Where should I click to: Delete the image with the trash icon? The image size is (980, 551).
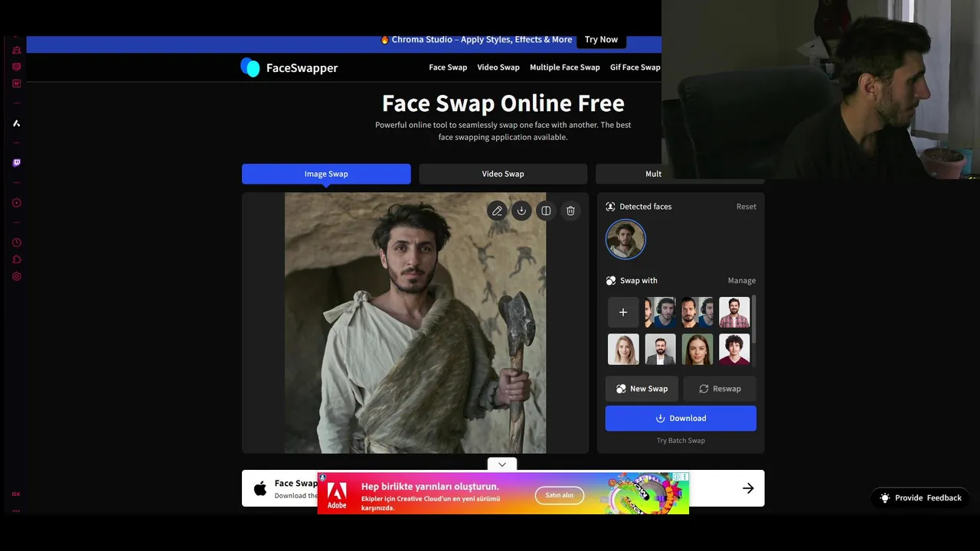pyautogui.click(x=570, y=210)
